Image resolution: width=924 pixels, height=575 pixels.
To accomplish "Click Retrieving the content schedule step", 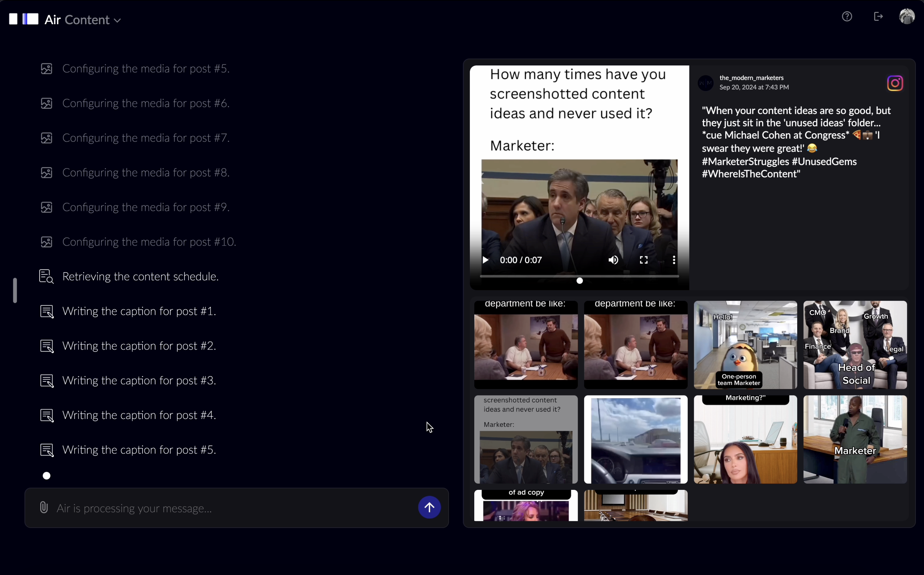I will coord(140,277).
